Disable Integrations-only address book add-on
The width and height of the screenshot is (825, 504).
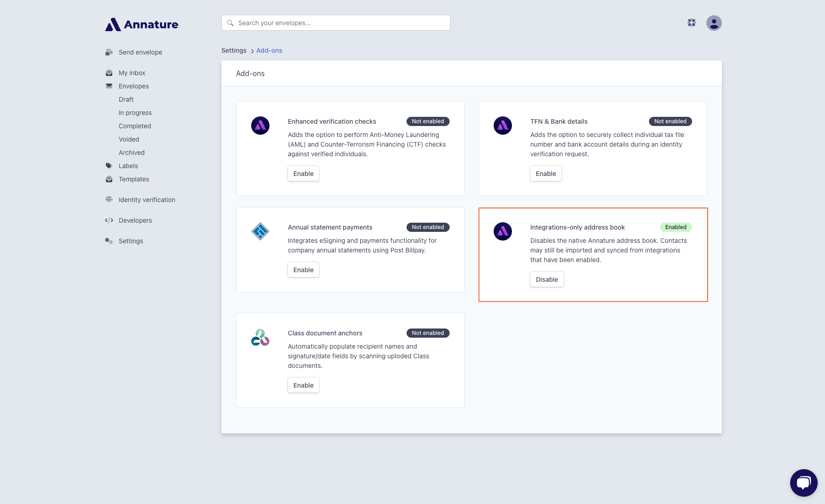[547, 279]
